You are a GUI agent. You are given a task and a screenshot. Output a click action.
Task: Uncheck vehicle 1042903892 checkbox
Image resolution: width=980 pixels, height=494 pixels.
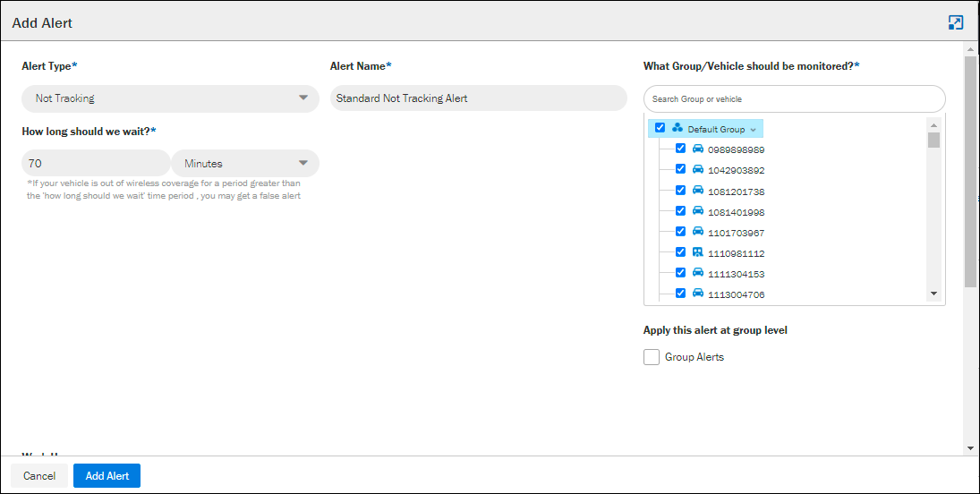(680, 169)
